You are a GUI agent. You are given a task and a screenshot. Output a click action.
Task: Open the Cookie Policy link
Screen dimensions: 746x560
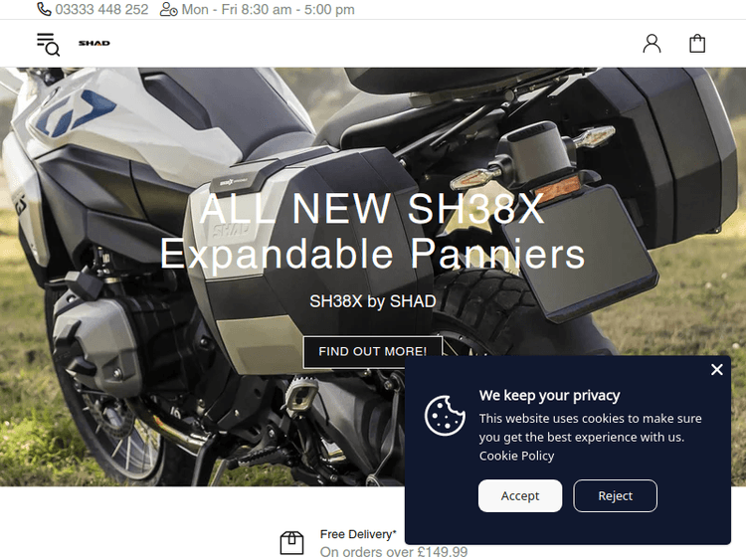click(516, 456)
